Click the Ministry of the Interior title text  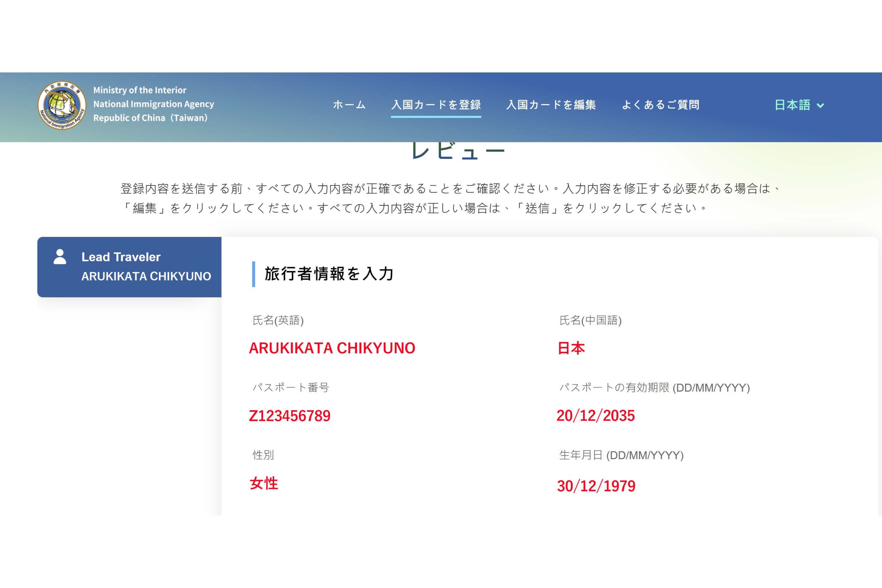[x=140, y=90]
